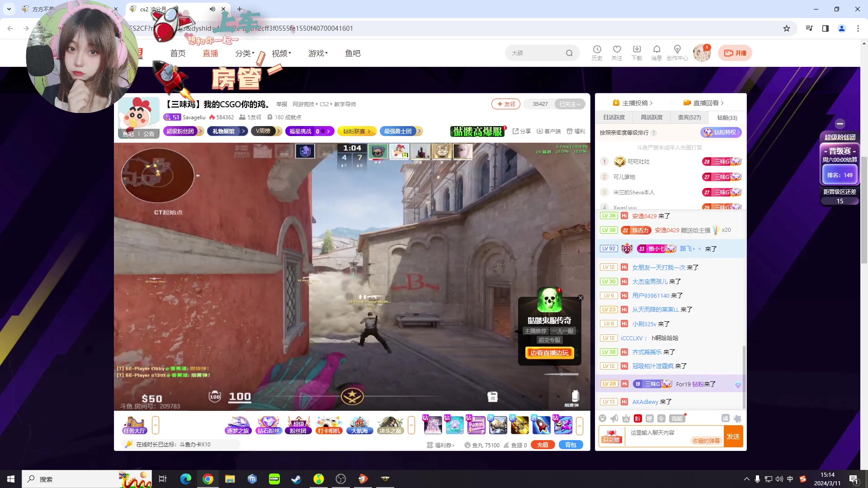Expand the arrow next to 任务大厅
This screenshot has width=868, height=488.
[x=156, y=425]
